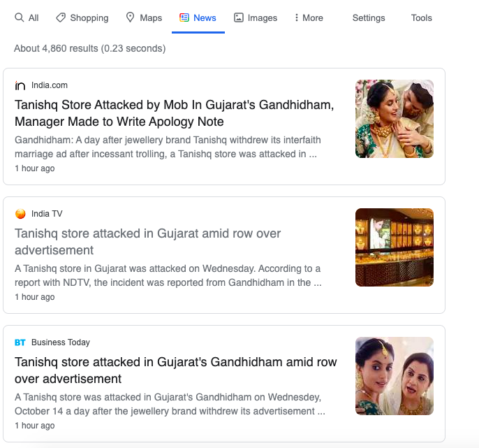Open the Settings menu
This screenshot has height=448, width=479.
[369, 17]
